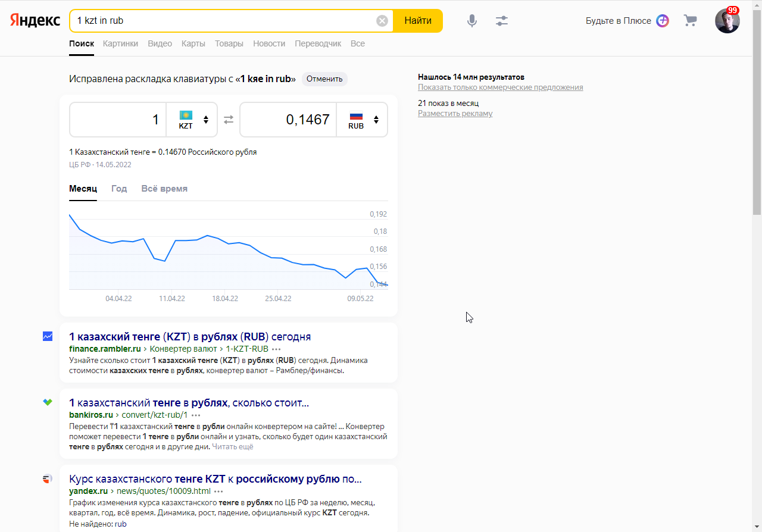
Task: Open the user profile avatar
Action: point(727,21)
